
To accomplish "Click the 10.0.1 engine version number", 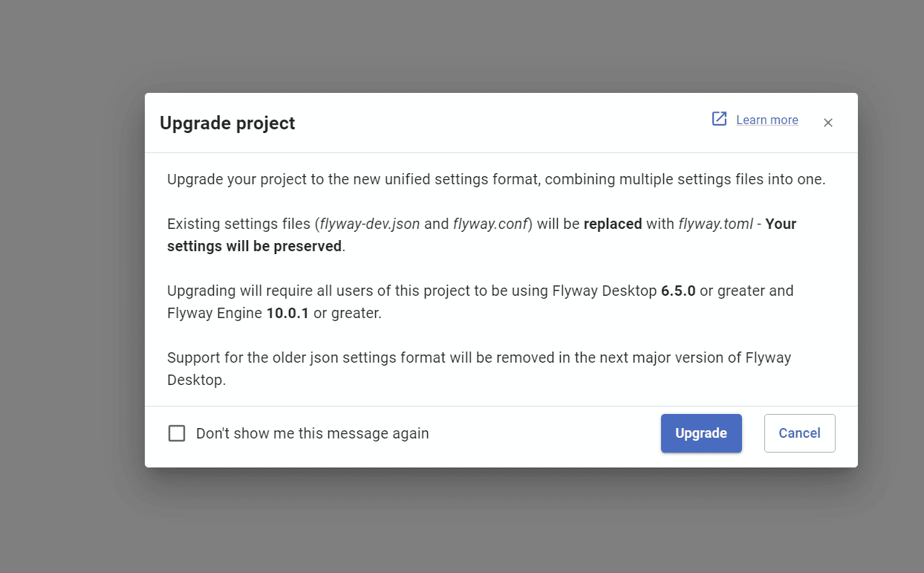I will [287, 313].
